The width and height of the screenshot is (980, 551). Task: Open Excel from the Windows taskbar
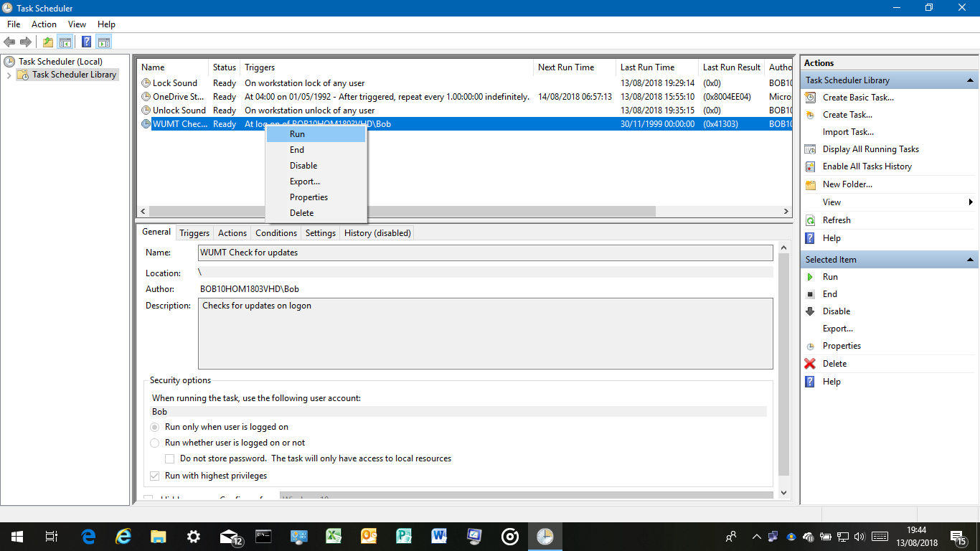(334, 536)
